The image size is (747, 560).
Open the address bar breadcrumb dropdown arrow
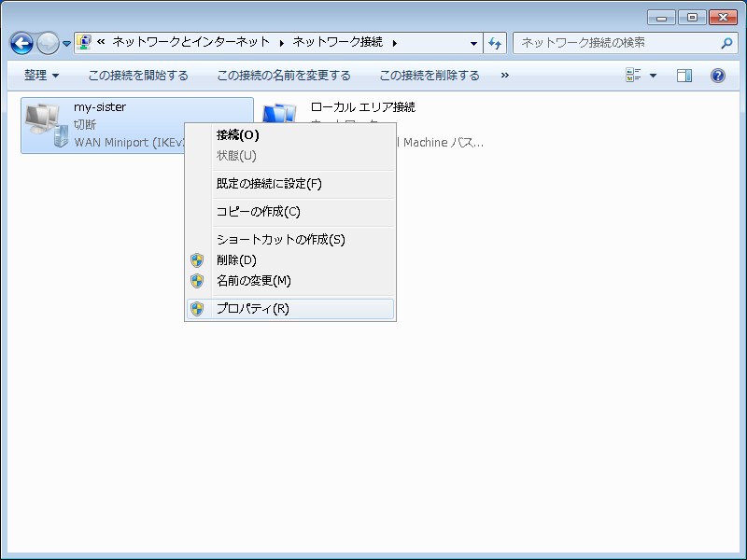coord(474,42)
